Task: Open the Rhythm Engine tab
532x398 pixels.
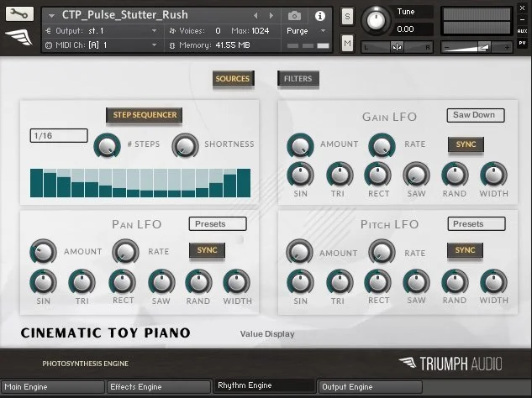Action: pos(264,385)
